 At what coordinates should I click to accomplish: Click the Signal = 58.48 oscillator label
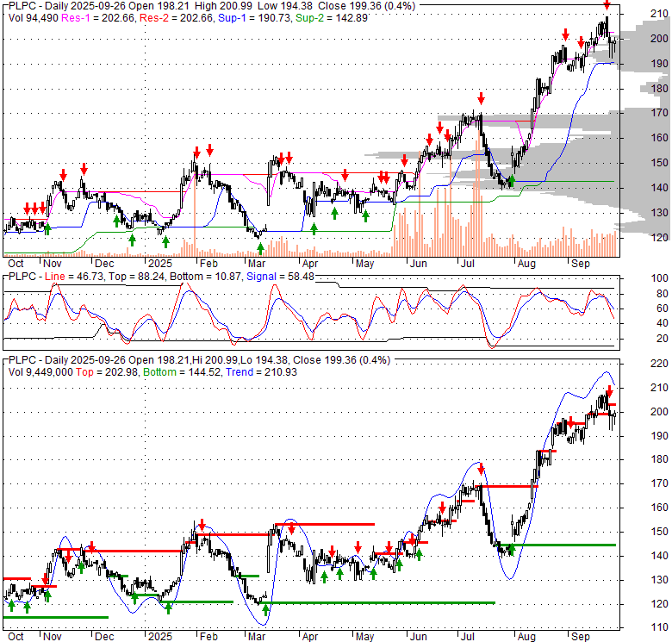click(280, 277)
